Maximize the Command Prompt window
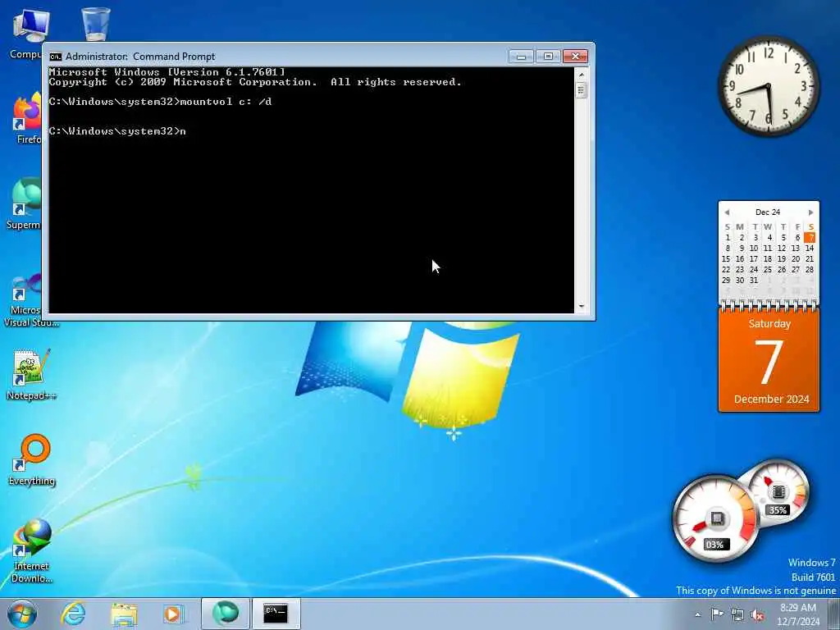The height and width of the screenshot is (630, 840). 547,57
